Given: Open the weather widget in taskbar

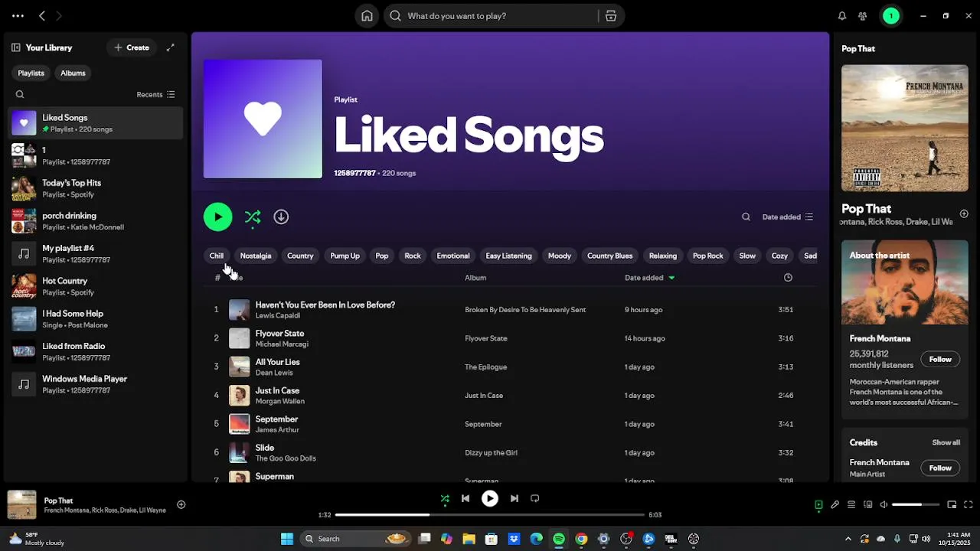Looking at the screenshot, I should 36,539.
